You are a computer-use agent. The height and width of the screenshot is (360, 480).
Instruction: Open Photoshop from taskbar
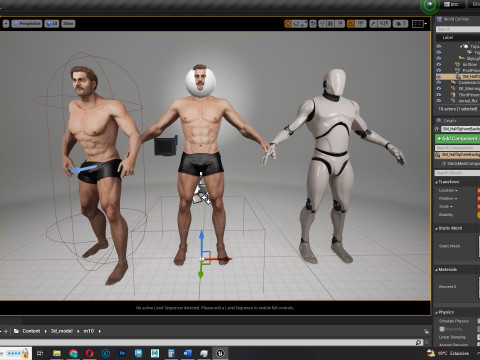tap(122, 353)
